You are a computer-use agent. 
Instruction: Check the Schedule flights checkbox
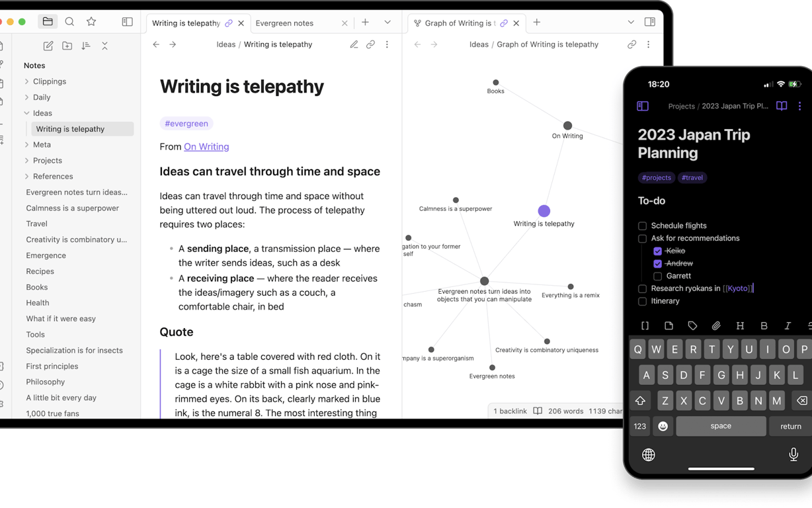[642, 226]
